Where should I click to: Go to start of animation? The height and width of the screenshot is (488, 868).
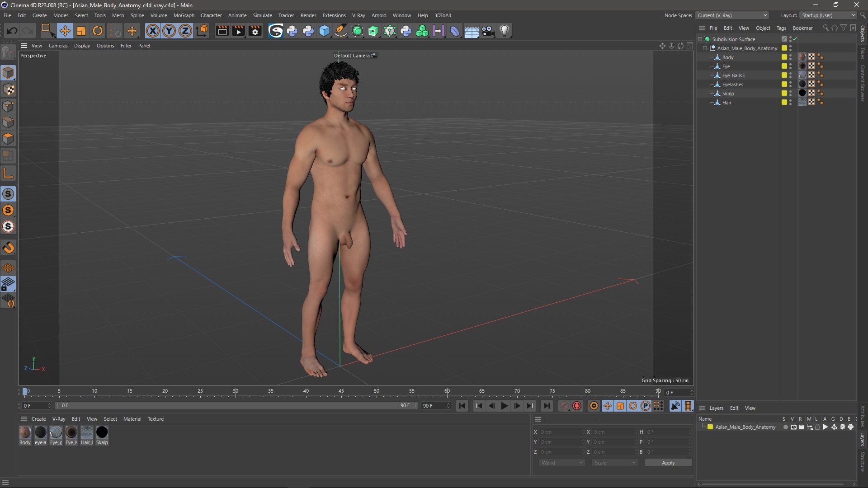tap(462, 406)
